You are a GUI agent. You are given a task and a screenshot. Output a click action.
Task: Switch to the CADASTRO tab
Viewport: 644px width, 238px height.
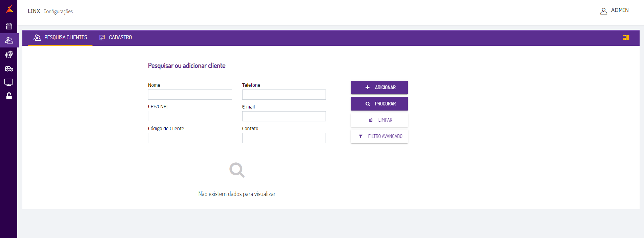tap(115, 37)
